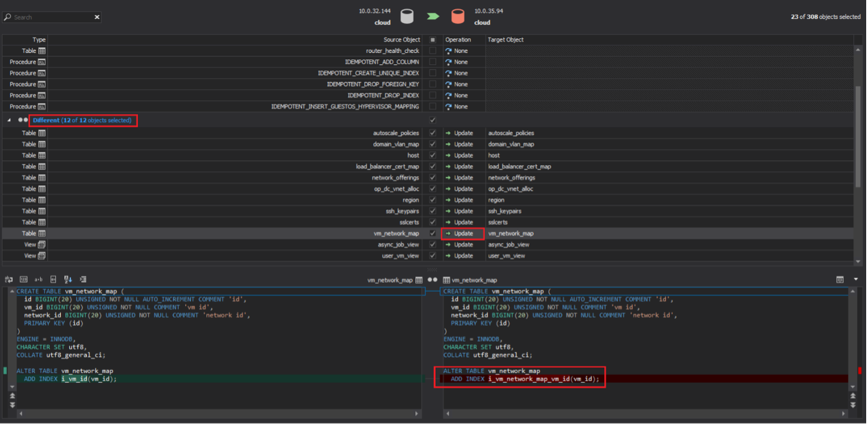Click the indent lines toolbar icon
This screenshot has width=868, height=426.
pos(83,280)
